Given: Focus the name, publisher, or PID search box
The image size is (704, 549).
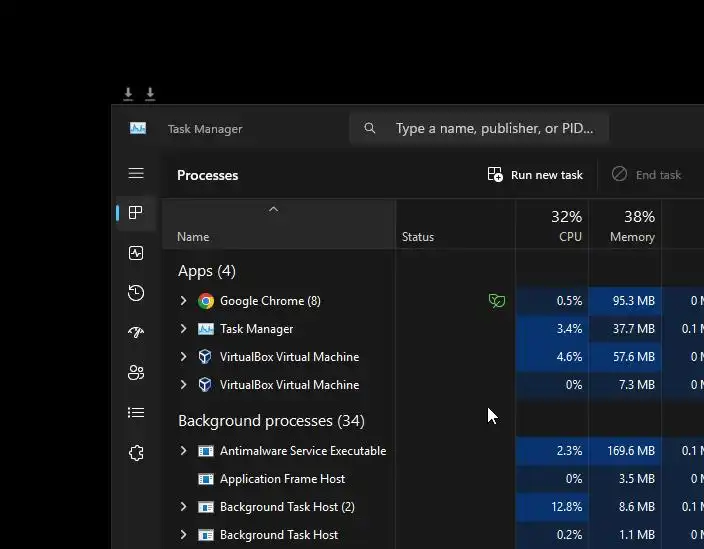Looking at the screenshot, I should pos(479,128).
